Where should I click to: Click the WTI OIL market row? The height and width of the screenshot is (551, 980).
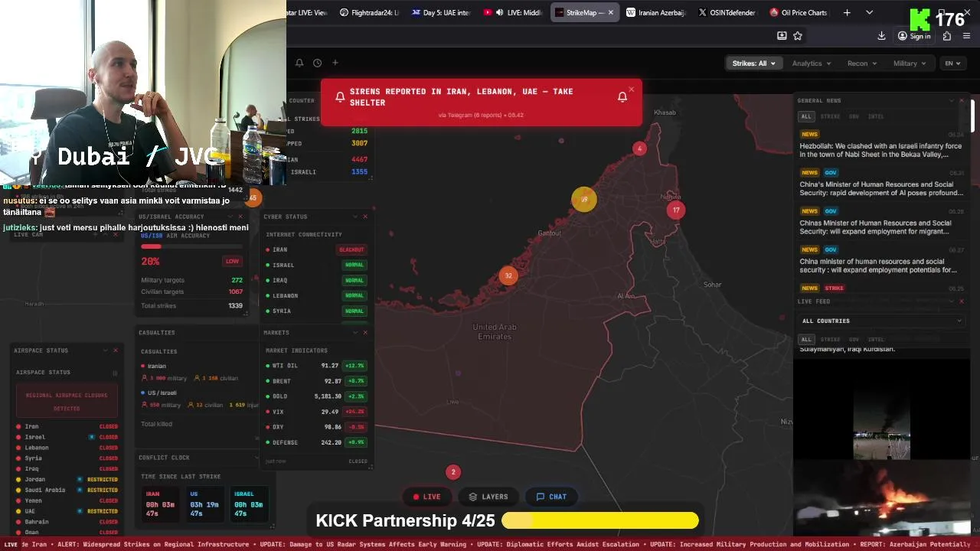click(x=316, y=366)
